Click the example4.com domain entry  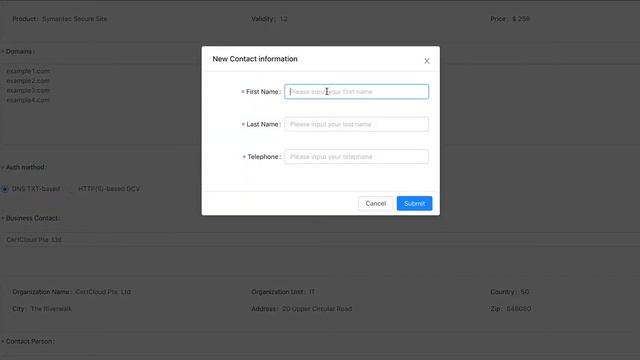(28, 100)
